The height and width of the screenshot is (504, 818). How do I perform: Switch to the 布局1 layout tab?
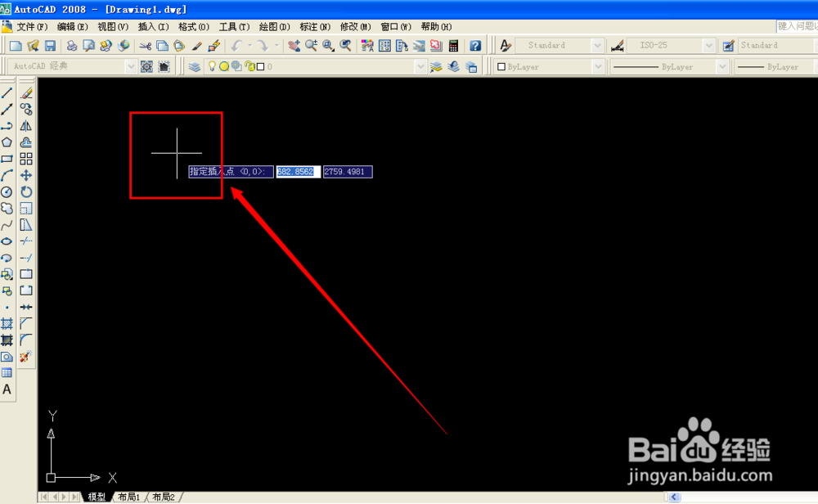[x=129, y=497]
